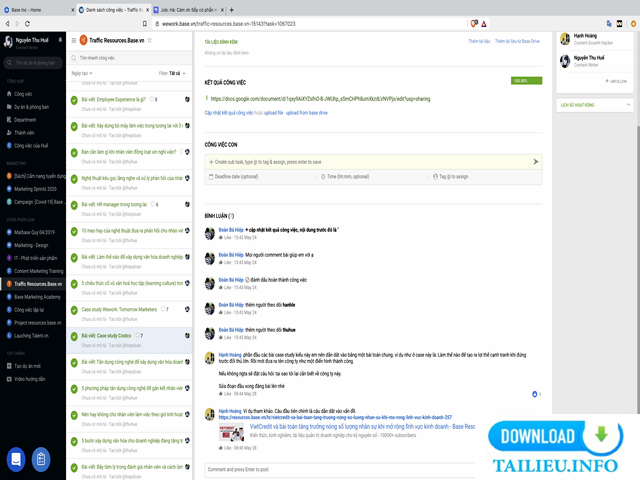Toggle completion check for Case study Costco task

(74, 336)
